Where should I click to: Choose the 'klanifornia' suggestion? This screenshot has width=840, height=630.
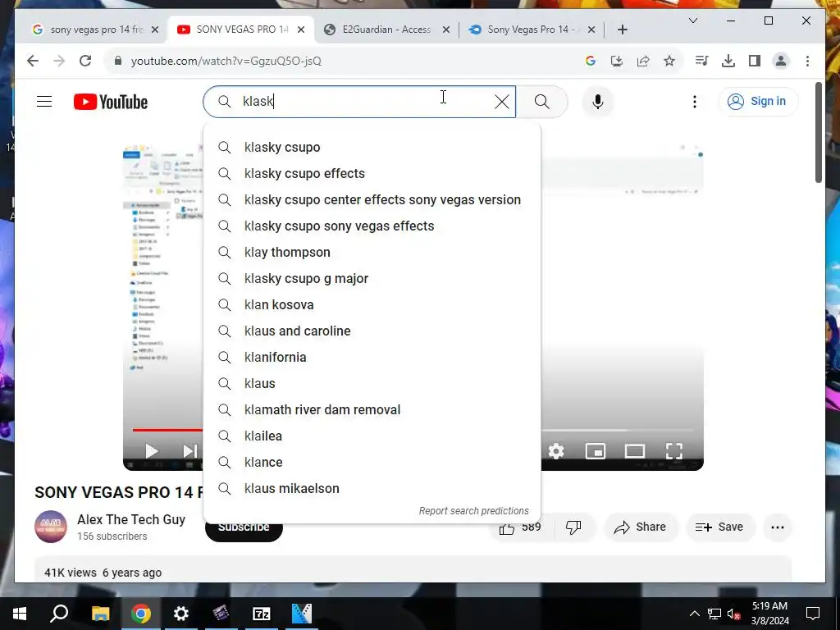(x=372, y=358)
